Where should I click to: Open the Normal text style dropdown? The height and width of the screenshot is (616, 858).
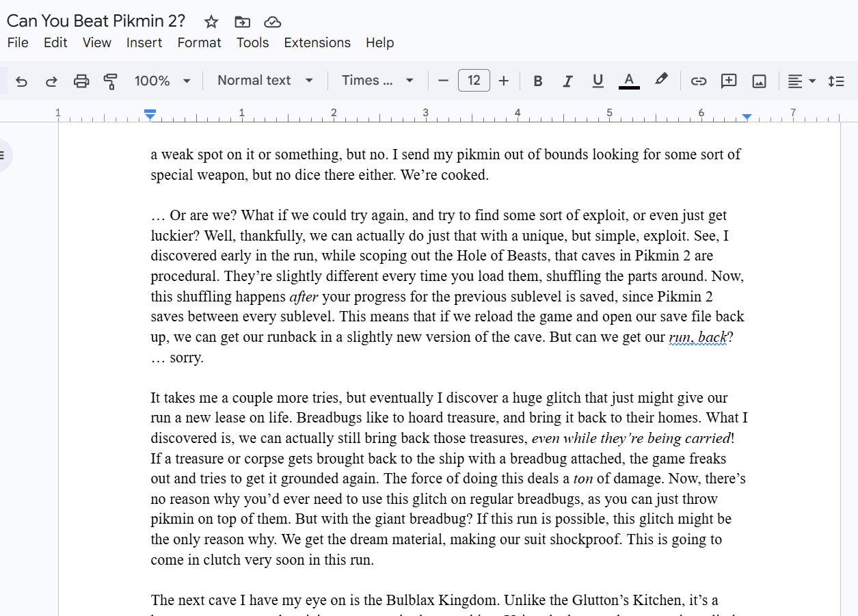(x=265, y=81)
